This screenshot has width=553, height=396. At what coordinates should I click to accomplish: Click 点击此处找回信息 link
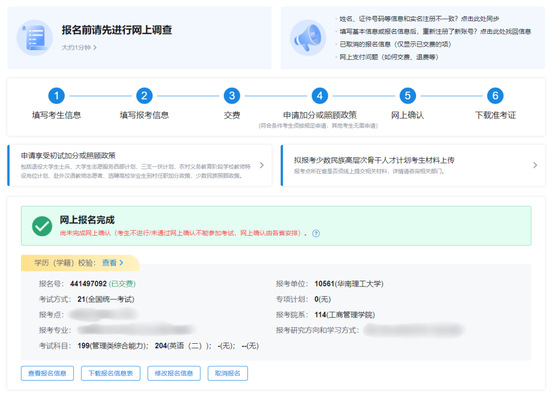coord(505,31)
